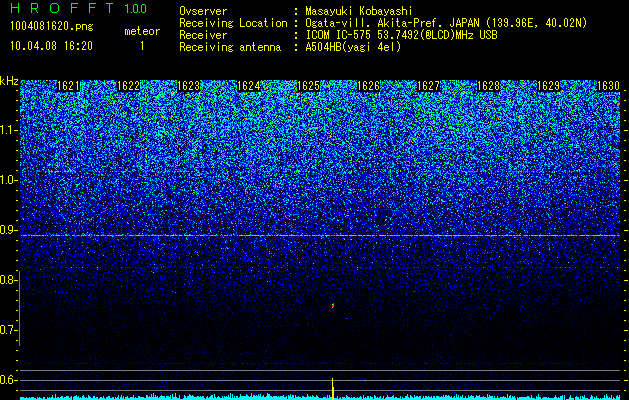This screenshot has height=400, width=629.
Task: Click the Ovserver label
Action: (x=203, y=11)
